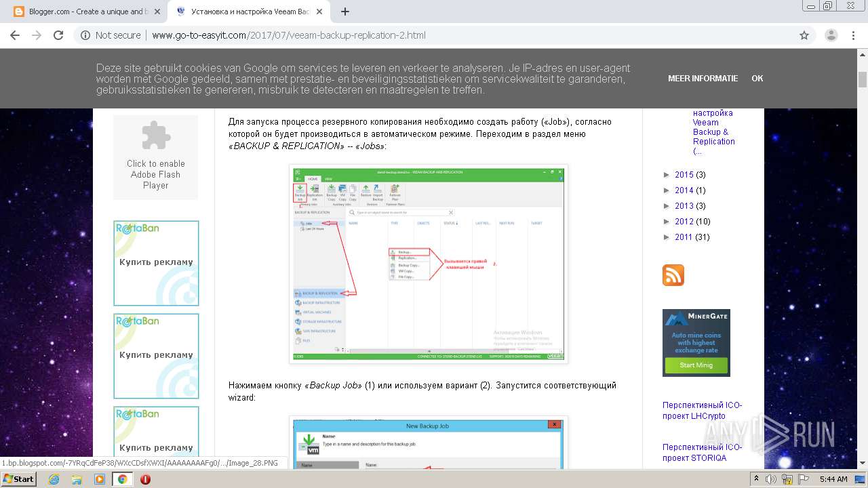Viewport: 868px width, 488px height.
Task: Open second RotaBan Купить рекламу banner
Action: tap(156, 356)
